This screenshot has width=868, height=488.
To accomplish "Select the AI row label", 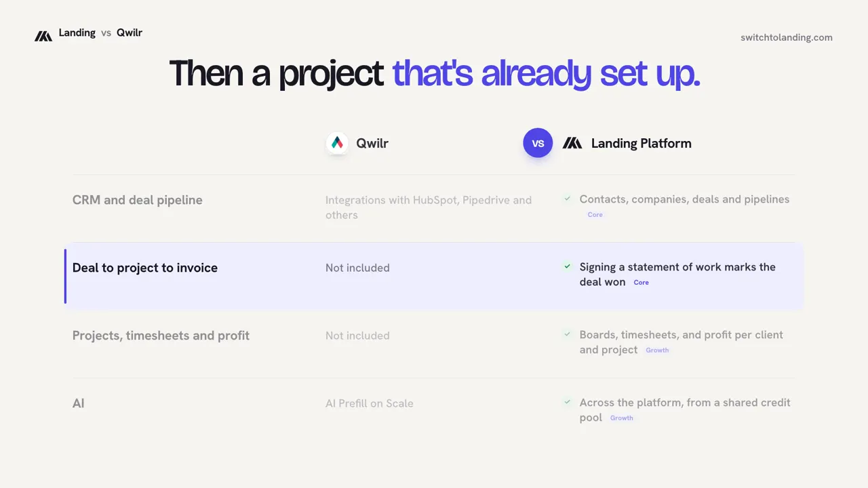I will pyautogui.click(x=79, y=403).
